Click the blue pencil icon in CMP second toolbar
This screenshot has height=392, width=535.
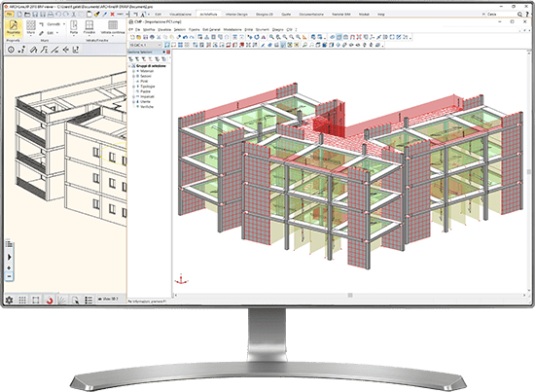pos(263,45)
